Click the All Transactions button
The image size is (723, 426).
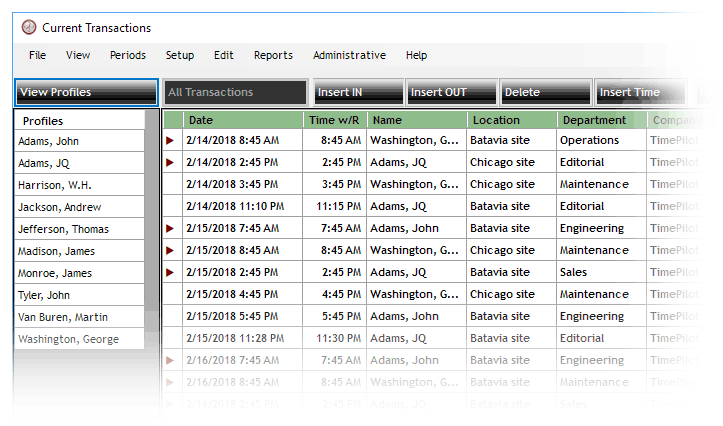(x=235, y=92)
